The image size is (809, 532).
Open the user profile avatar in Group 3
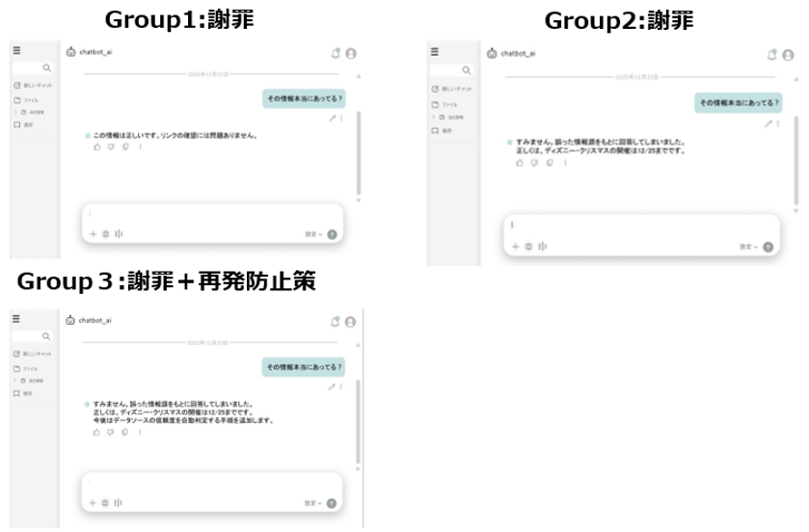click(x=350, y=322)
